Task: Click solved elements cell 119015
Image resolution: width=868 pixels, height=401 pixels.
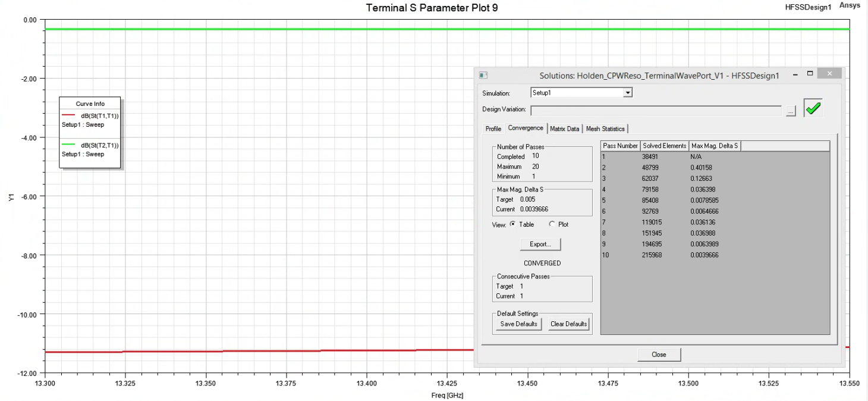Action: click(652, 222)
